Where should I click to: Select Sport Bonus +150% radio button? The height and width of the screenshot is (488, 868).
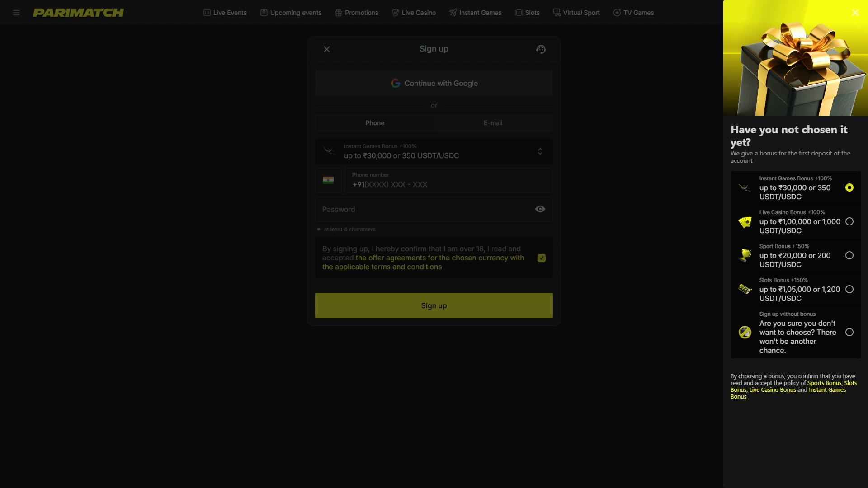[x=849, y=255]
